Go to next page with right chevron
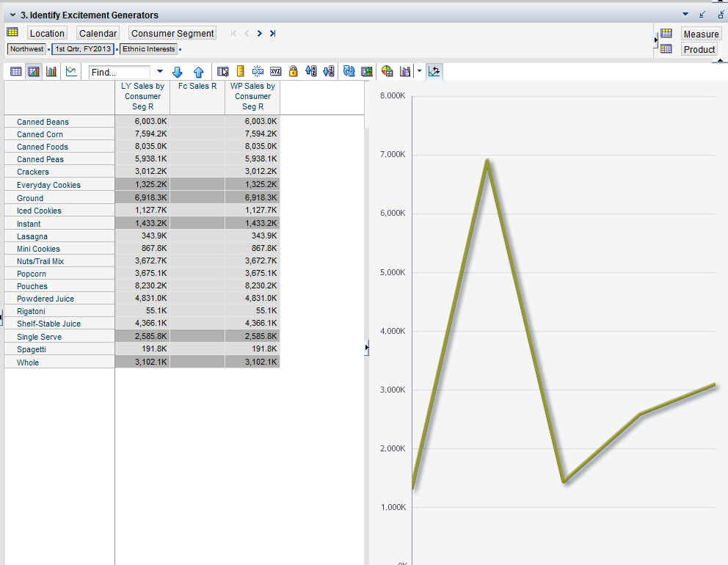Screen dimensions: 728x565 [260, 34]
